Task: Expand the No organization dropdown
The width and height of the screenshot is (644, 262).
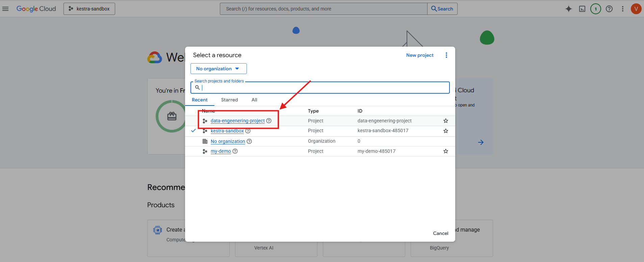Action: [218, 69]
